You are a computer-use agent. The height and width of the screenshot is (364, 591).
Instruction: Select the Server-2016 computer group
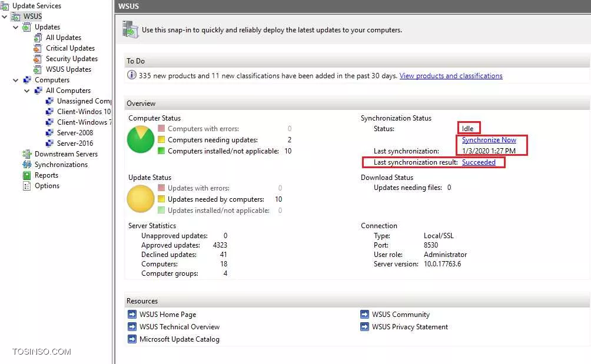coord(75,143)
